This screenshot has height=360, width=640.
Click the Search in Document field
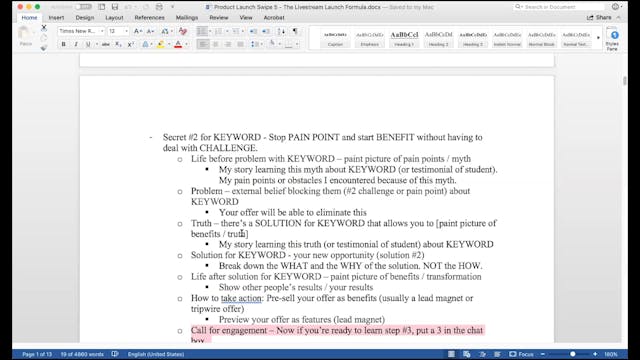pos(559,7)
